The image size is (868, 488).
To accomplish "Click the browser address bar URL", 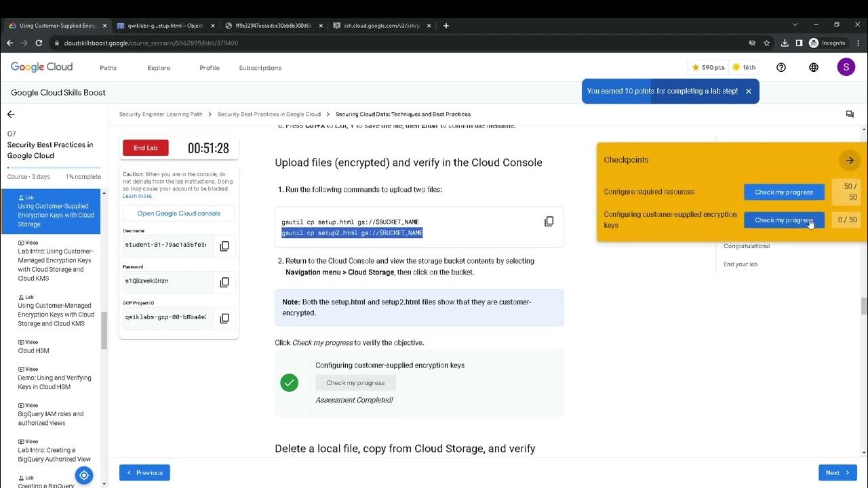I will tap(151, 43).
